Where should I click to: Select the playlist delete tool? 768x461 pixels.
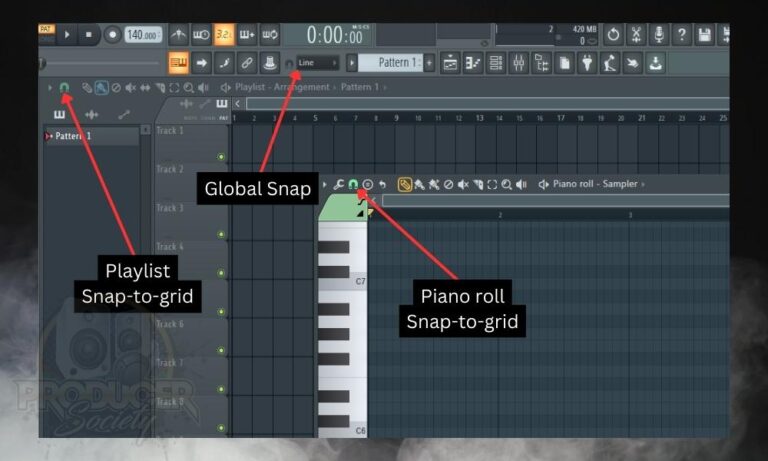pyautogui.click(x=116, y=88)
